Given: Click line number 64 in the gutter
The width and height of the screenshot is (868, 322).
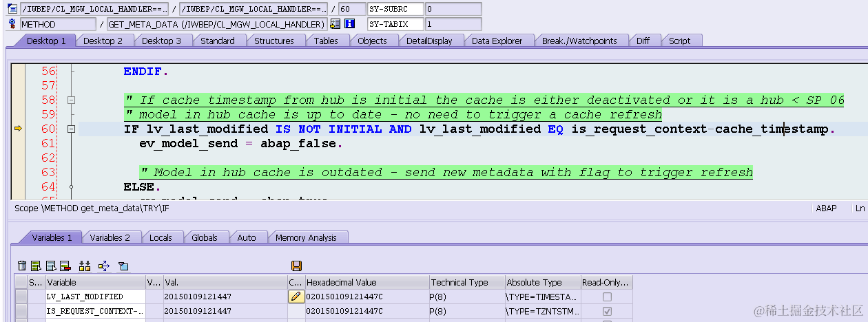Looking at the screenshot, I should coord(48,186).
